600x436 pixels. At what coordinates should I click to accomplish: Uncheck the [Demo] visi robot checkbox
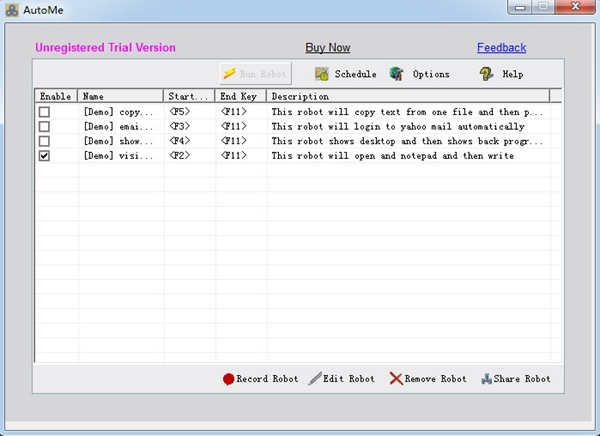click(44, 155)
